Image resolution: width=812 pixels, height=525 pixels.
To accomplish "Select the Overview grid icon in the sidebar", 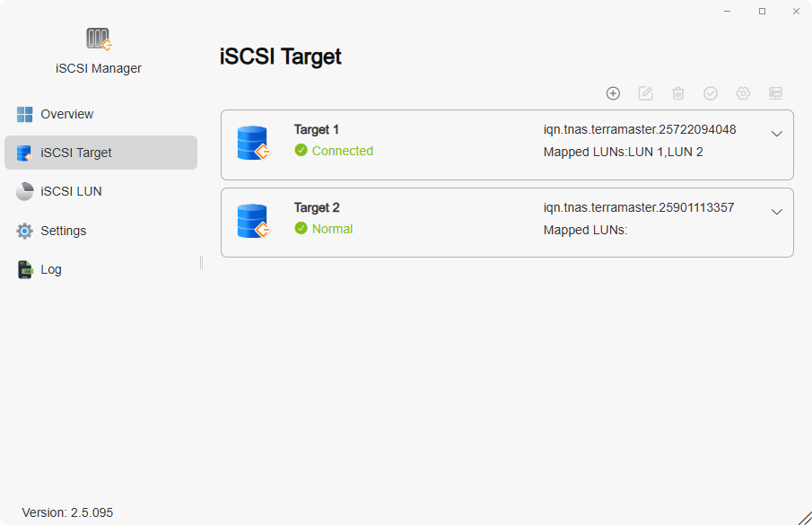I will (25, 114).
